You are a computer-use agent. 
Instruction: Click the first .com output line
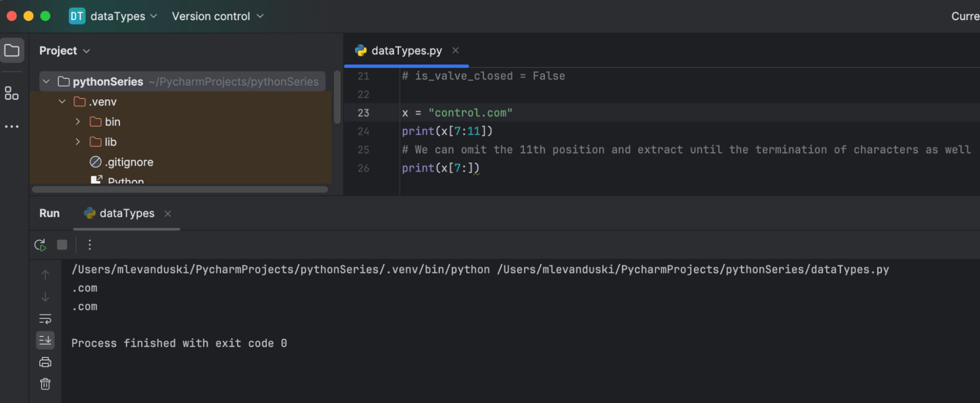coord(84,288)
